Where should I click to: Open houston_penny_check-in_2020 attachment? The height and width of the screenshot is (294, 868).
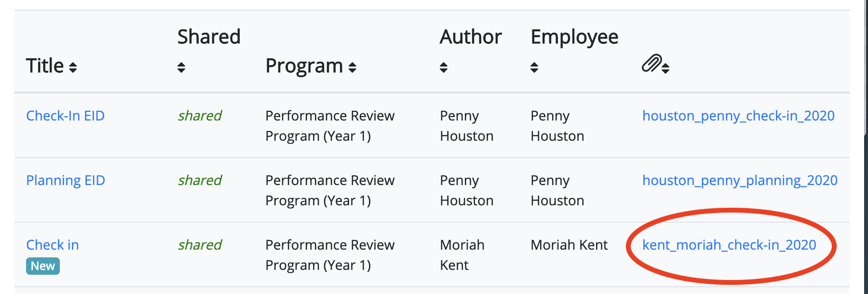(738, 116)
